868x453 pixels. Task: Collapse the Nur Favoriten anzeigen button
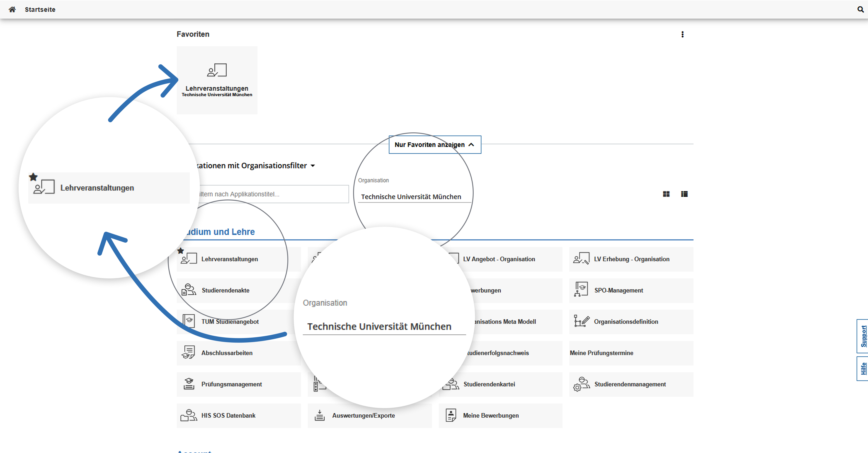tap(435, 145)
